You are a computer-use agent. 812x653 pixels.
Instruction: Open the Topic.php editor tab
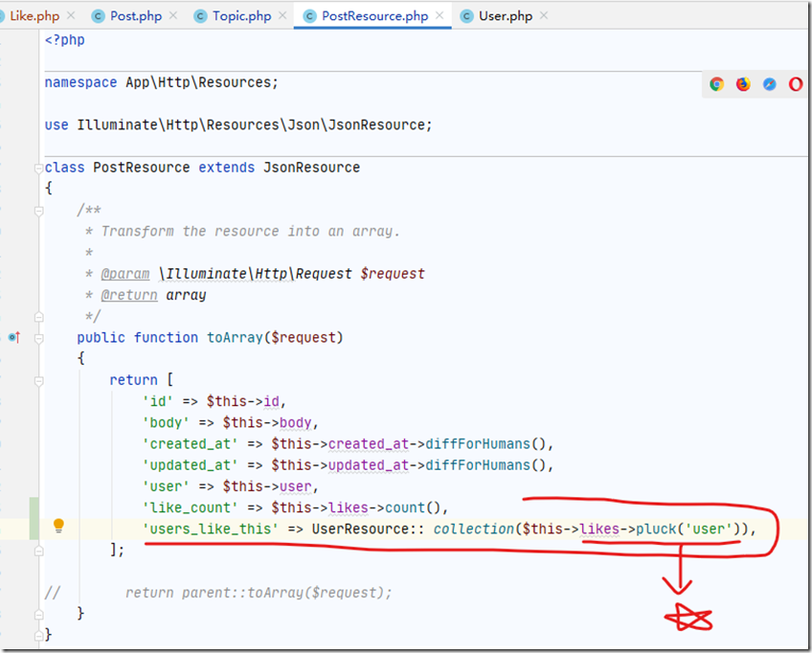(x=242, y=16)
